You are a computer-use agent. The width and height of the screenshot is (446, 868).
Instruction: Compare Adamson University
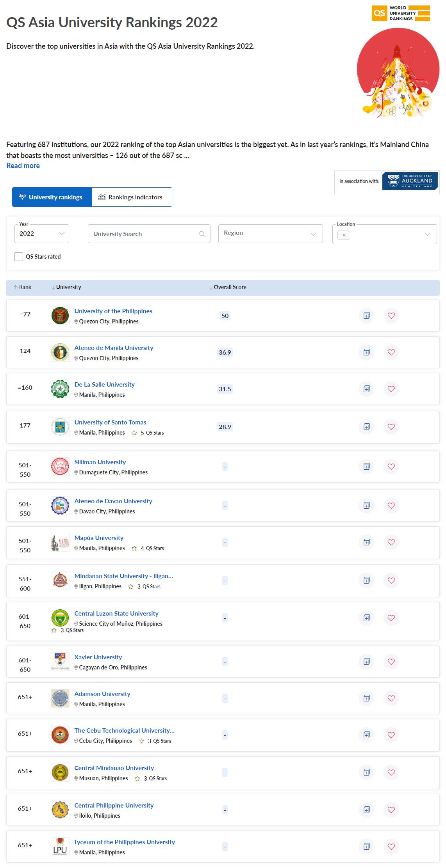coord(366,698)
